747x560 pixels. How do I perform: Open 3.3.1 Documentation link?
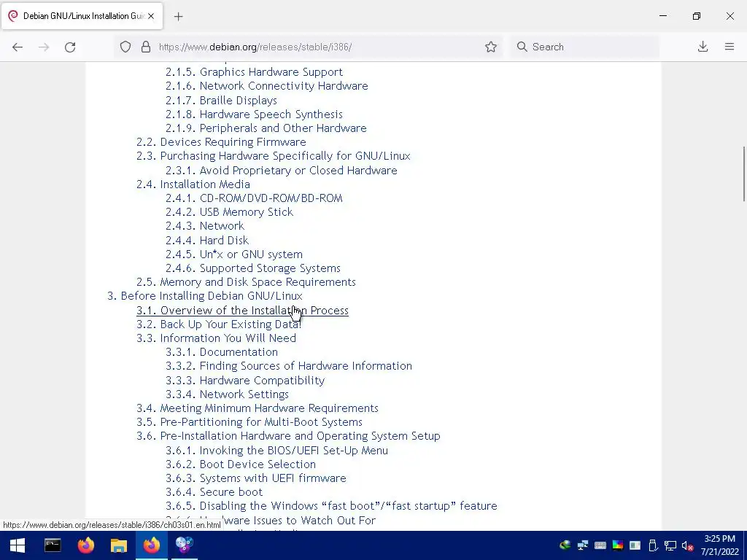point(222,352)
